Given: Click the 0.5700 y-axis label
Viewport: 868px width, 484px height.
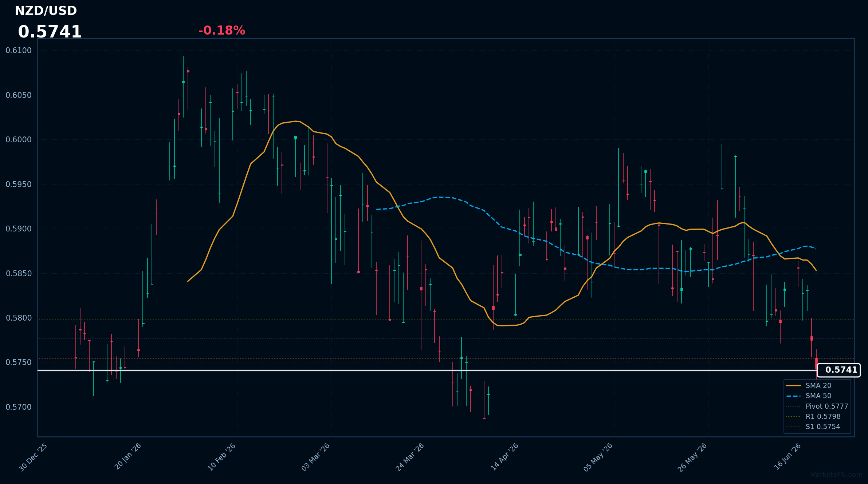Looking at the screenshot, I should [x=19, y=407].
